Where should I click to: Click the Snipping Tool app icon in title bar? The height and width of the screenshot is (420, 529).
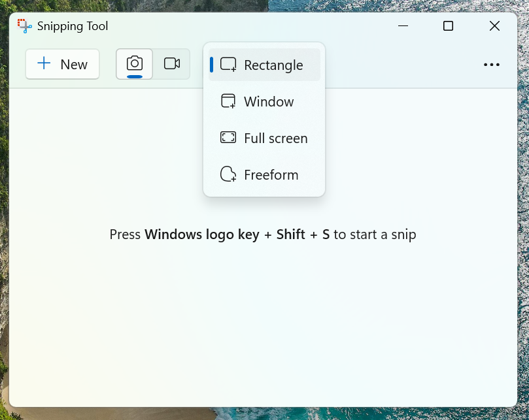pos(25,26)
